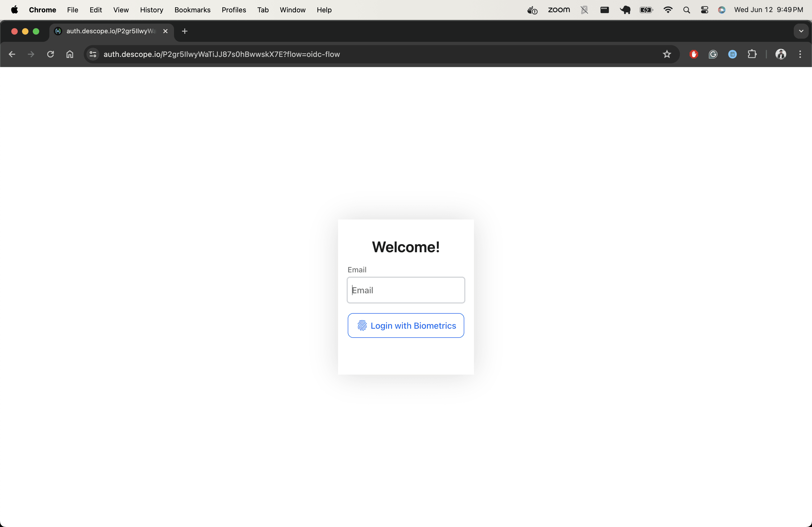
Task: Click the Login with Biometrics button
Action: coord(406,325)
